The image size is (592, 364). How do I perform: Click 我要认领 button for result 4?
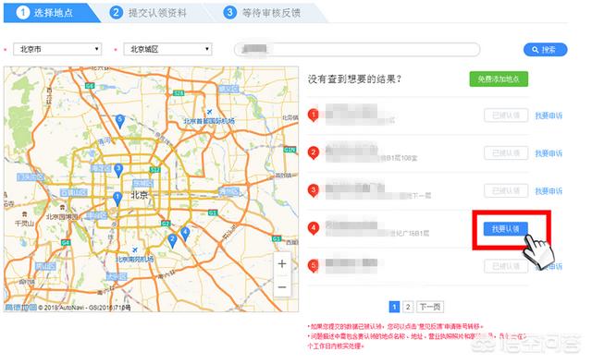[x=506, y=228]
